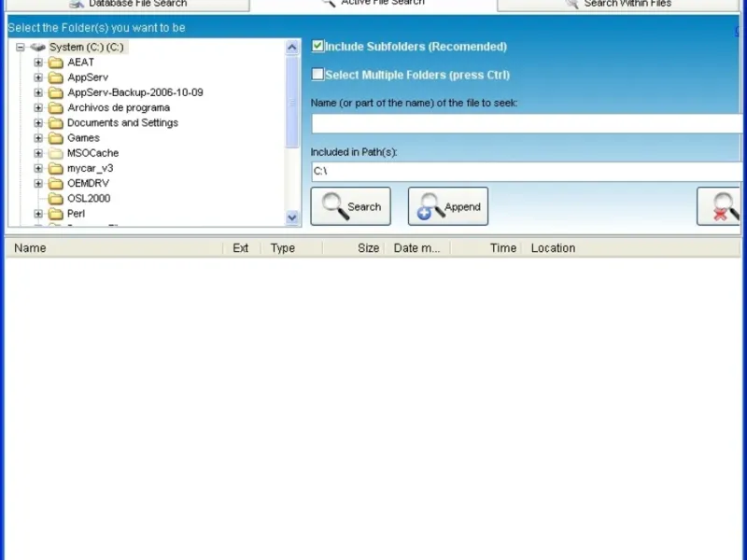
Task: Click folder tree scroll down arrow
Action: (292, 217)
